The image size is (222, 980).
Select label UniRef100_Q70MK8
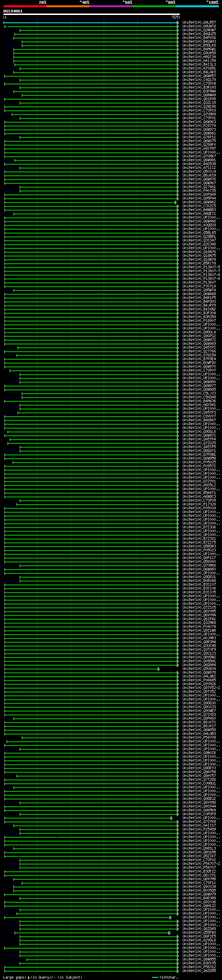(x=199, y=114)
